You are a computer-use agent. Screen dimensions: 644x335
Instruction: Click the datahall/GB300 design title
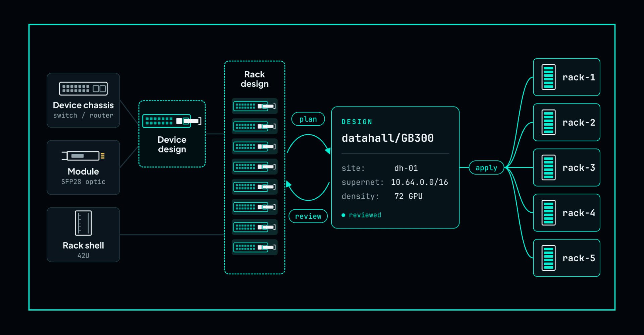point(388,138)
